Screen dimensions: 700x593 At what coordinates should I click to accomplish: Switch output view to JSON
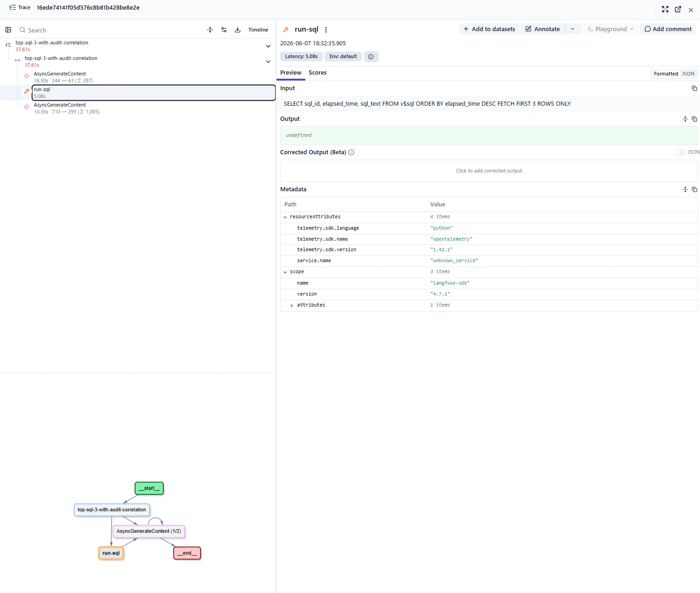click(x=688, y=74)
